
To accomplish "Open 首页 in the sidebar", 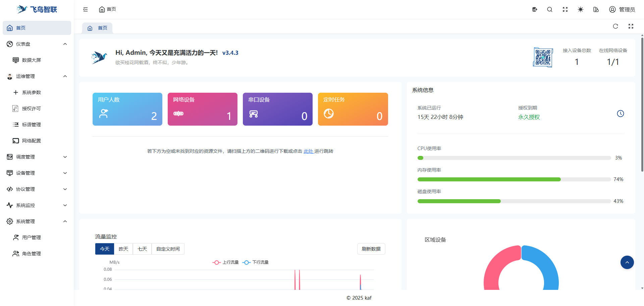I will pos(37,28).
